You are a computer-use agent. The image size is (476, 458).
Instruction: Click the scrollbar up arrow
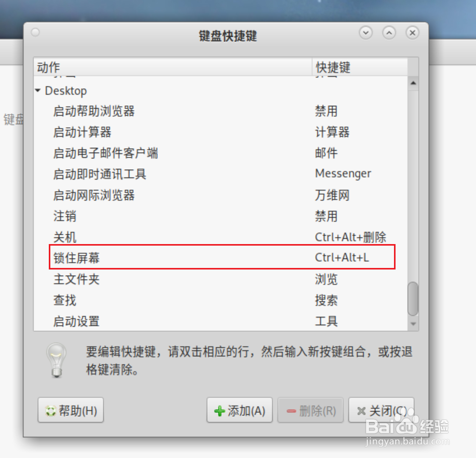coord(413,83)
